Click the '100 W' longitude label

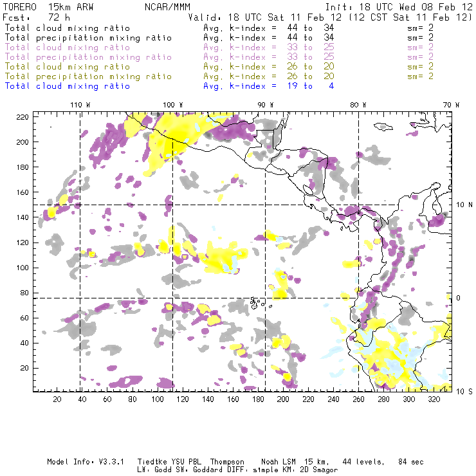[173, 105]
